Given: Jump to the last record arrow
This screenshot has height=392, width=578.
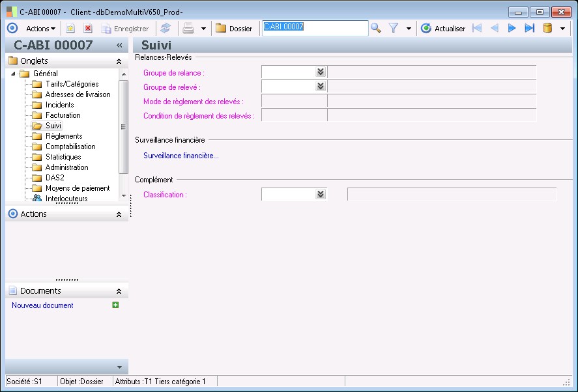Looking at the screenshot, I should [529, 29].
